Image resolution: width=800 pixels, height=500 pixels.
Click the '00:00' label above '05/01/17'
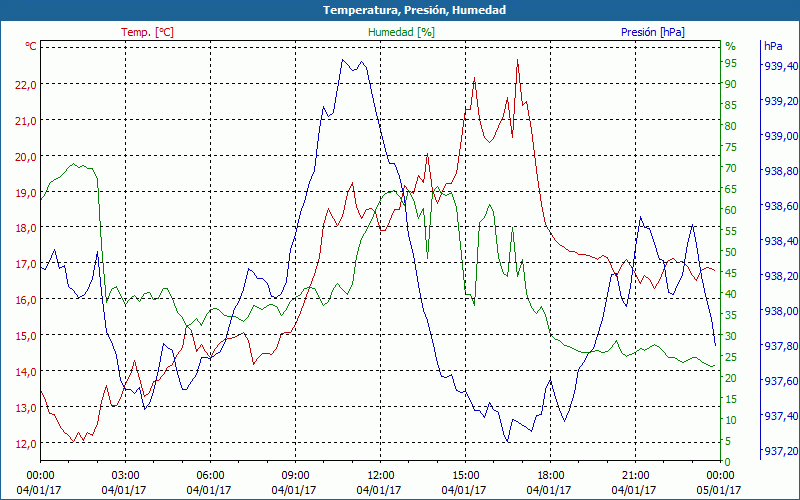(720, 475)
